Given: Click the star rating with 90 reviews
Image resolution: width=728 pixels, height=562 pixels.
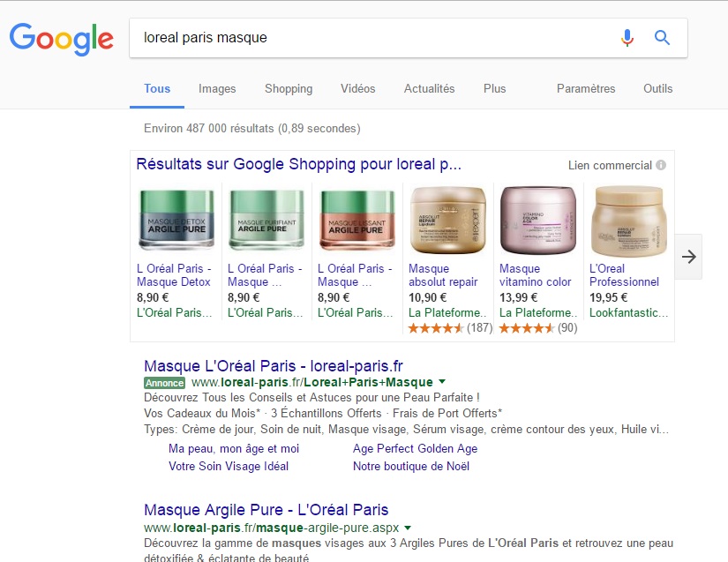Looking at the screenshot, I should (x=527, y=328).
